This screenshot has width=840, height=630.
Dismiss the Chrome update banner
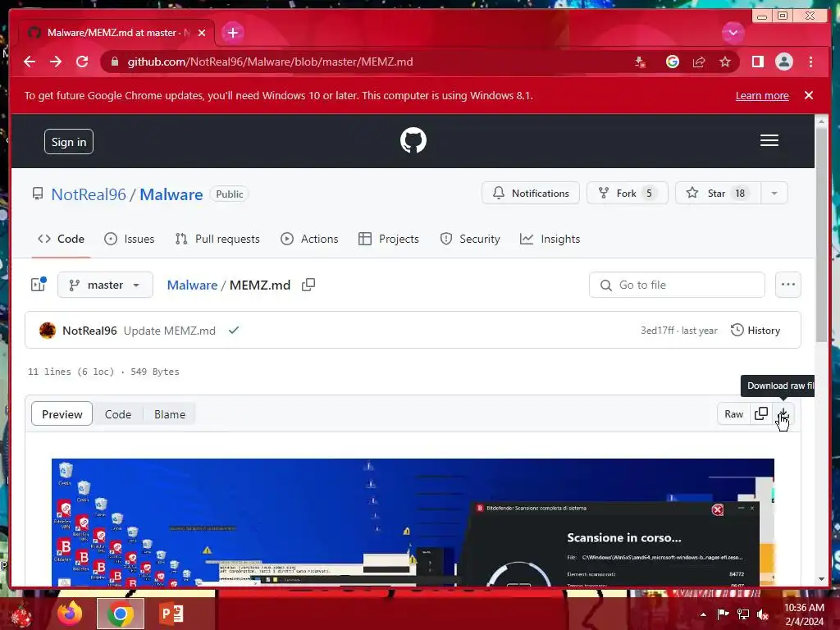(x=808, y=95)
